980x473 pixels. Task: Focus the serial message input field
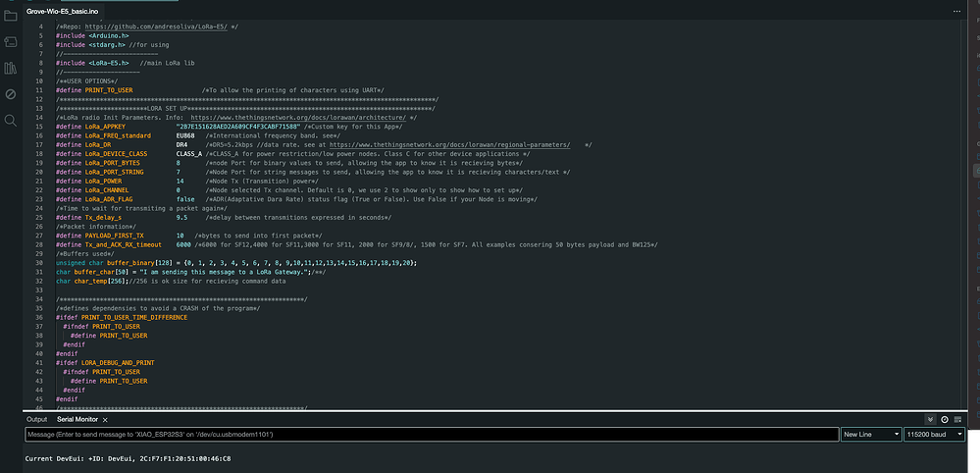click(432, 435)
